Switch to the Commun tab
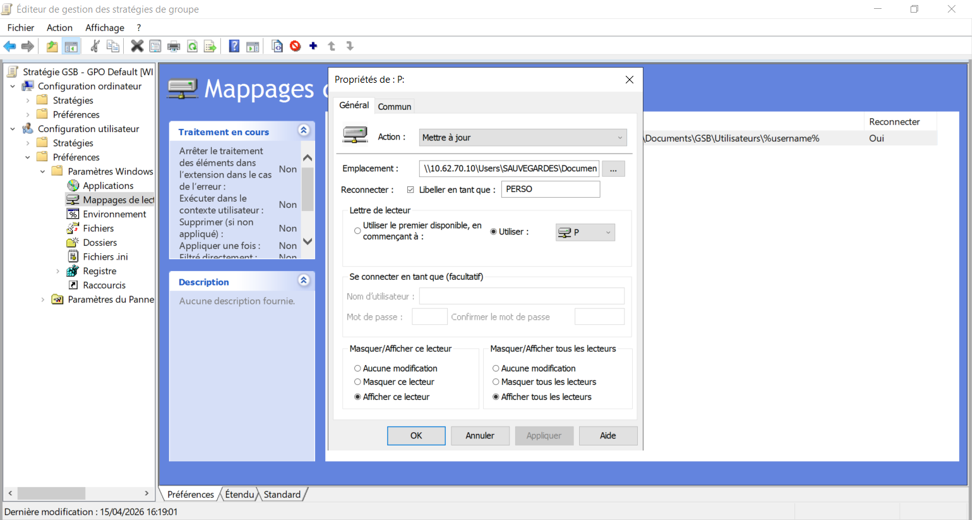Viewport: 980px width, 520px height. [x=395, y=107]
